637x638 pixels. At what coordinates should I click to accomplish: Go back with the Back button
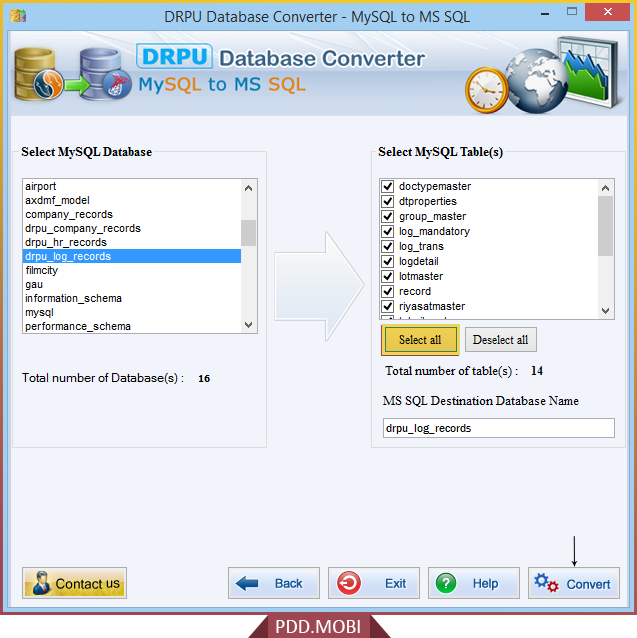coord(274,583)
